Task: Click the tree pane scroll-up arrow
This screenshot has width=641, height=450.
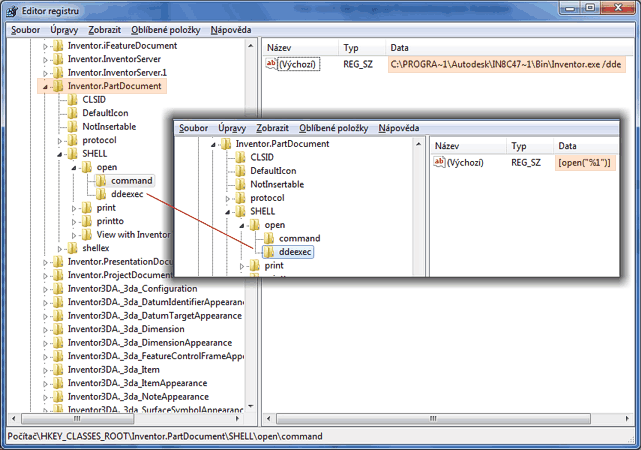Action: [x=251, y=45]
